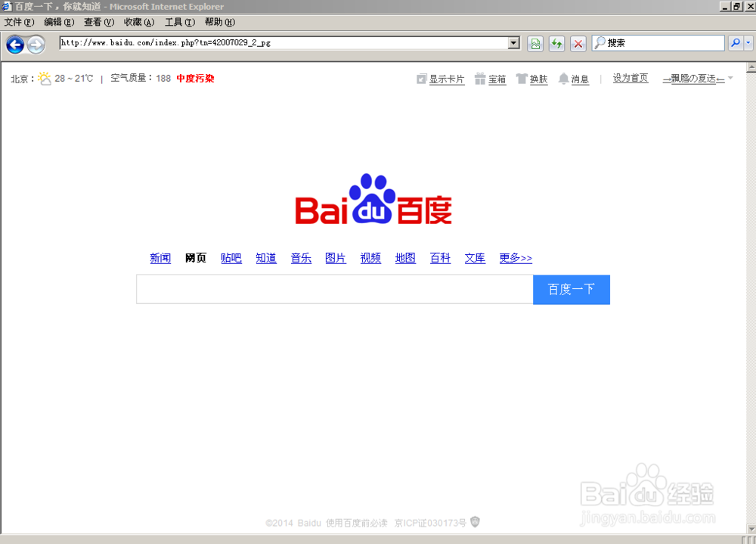Open the 文件(F) menu
Viewport: 756px width, 544px height.
(x=20, y=22)
